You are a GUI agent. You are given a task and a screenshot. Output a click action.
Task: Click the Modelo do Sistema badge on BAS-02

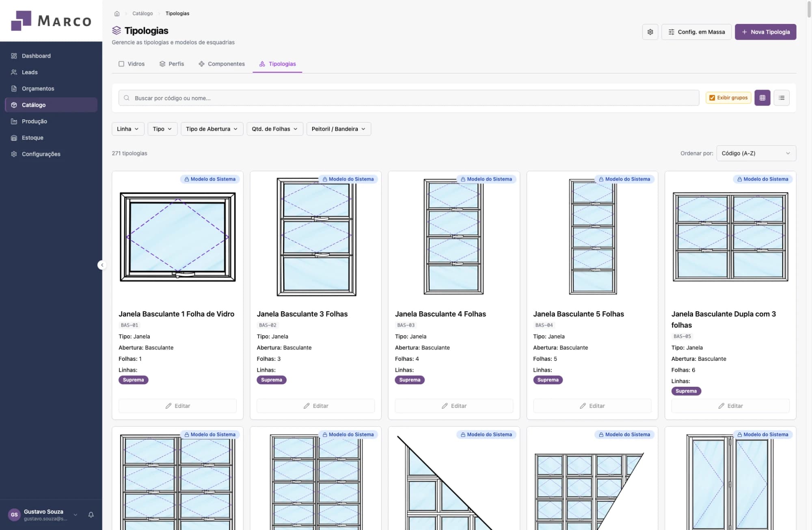pyautogui.click(x=348, y=179)
